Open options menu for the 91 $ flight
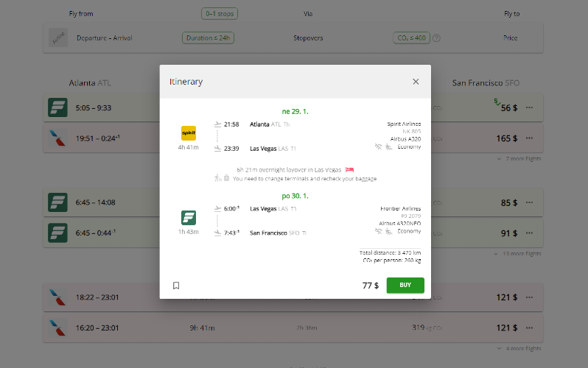Image resolution: width=588 pixels, height=368 pixels. (529, 233)
